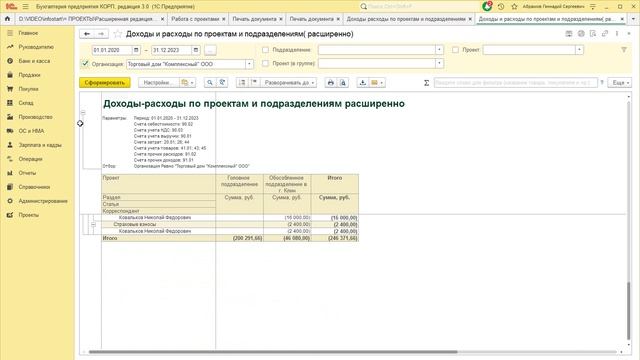Open the Операции section

tap(30, 159)
